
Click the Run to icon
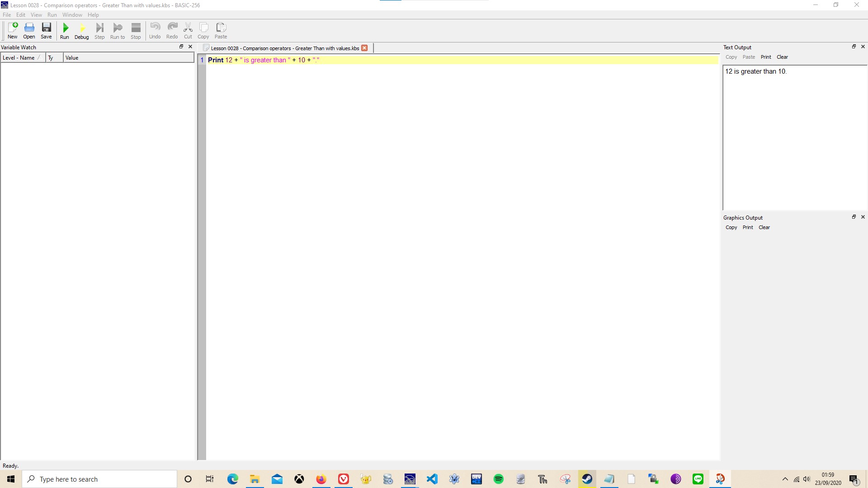click(118, 30)
